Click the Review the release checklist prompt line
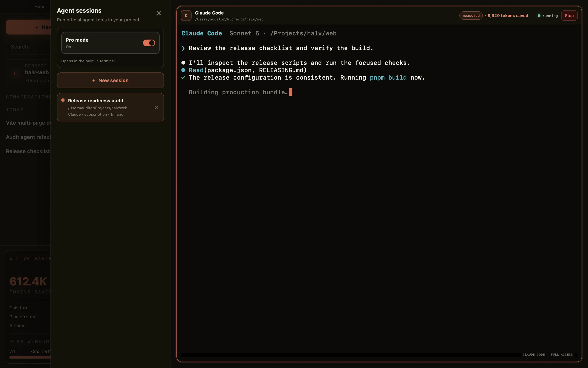588x368 pixels. coord(281,48)
